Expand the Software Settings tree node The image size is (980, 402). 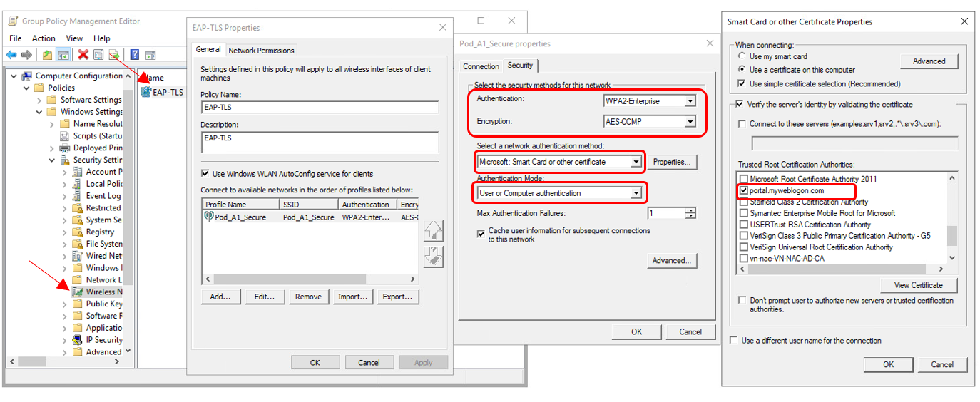coord(40,100)
